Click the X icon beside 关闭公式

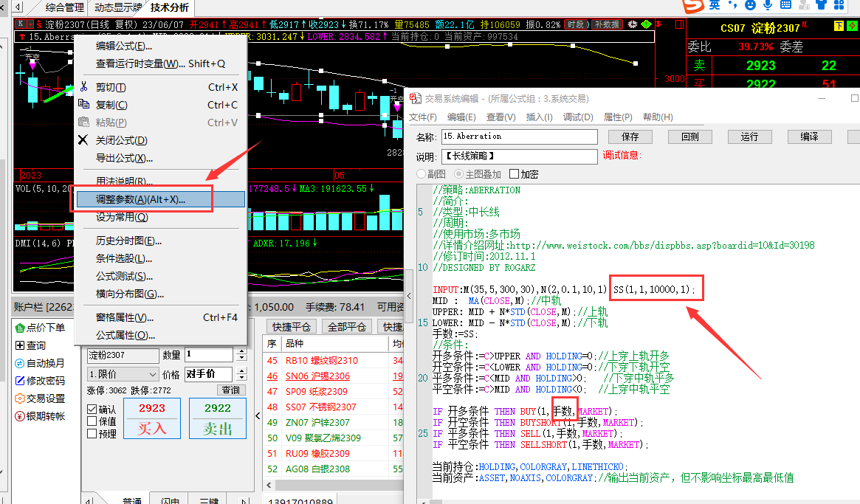tap(83, 140)
